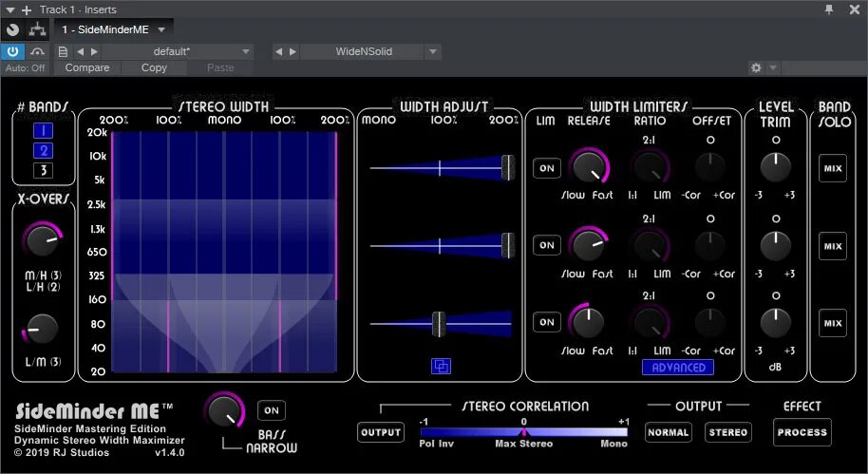
Task: Solo the mid band with MIX button
Action: click(x=833, y=246)
